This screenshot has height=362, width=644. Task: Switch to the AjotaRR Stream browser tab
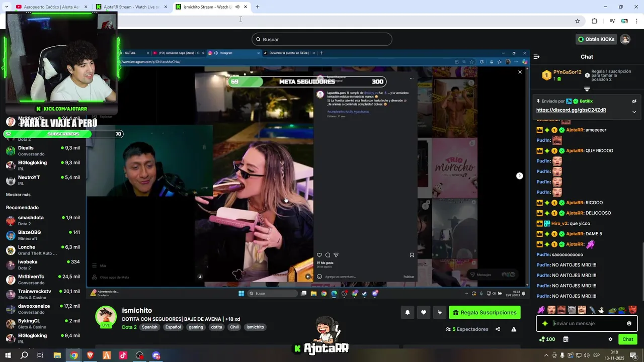point(132,7)
